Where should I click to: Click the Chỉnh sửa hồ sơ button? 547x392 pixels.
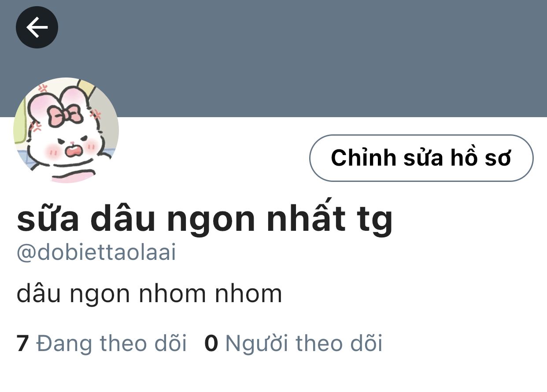coord(421,158)
